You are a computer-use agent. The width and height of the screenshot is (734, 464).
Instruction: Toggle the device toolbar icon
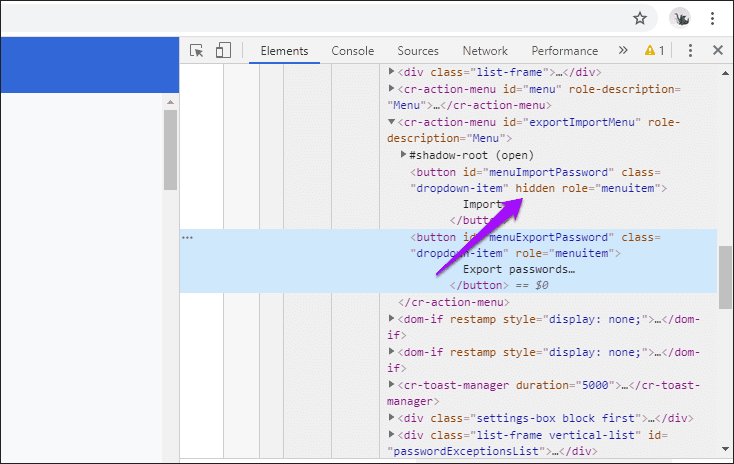point(223,50)
